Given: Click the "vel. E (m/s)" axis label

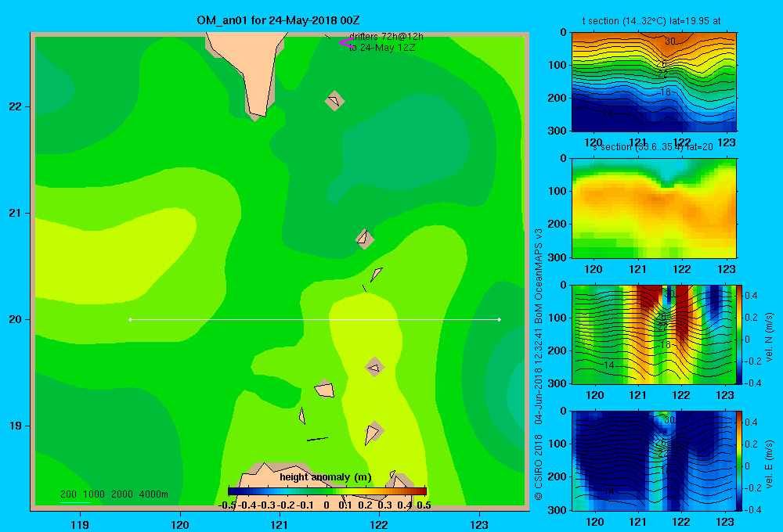Looking at the screenshot, I should point(770,464).
